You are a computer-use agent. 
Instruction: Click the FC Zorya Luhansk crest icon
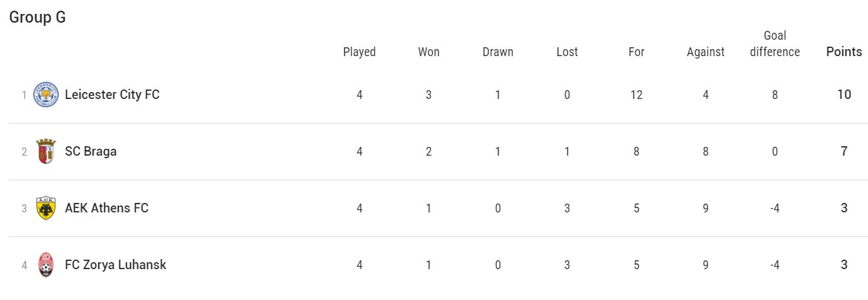pyautogui.click(x=46, y=265)
